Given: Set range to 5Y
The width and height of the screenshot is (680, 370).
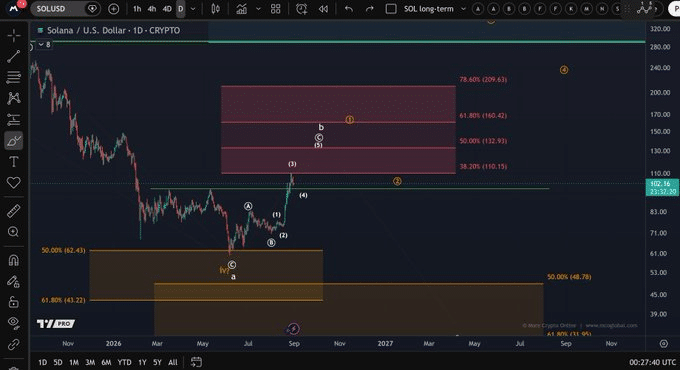Looking at the screenshot, I should tap(157, 362).
